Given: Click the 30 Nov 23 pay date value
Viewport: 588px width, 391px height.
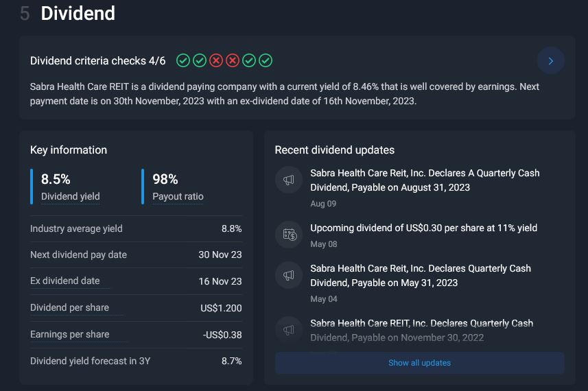Looking at the screenshot, I should (x=220, y=254).
